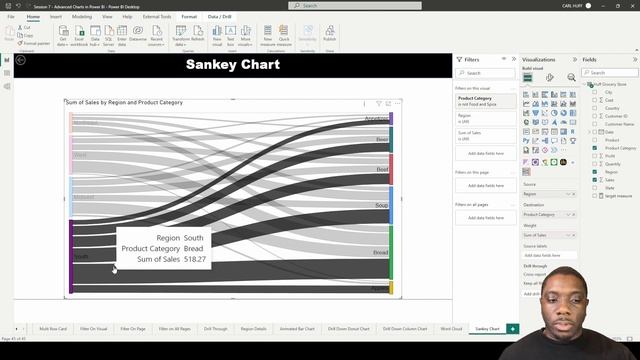Select the Sankey custom visual icon
640x360 pixels.
pyautogui.click(x=526, y=172)
